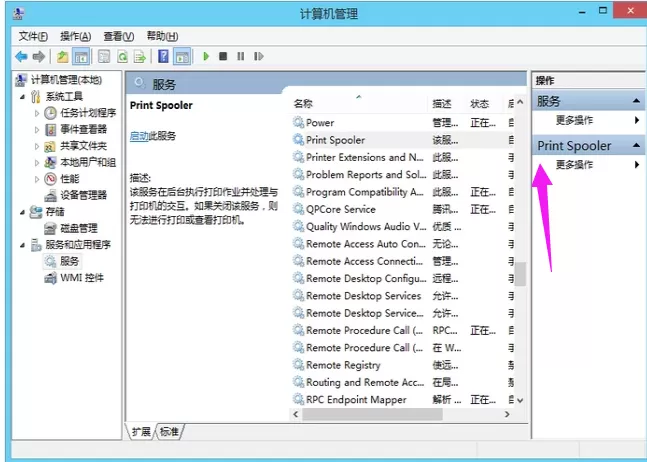The height and width of the screenshot is (462, 647).
Task: Select Problem Reports and Sol... service
Action: [x=402, y=174]
